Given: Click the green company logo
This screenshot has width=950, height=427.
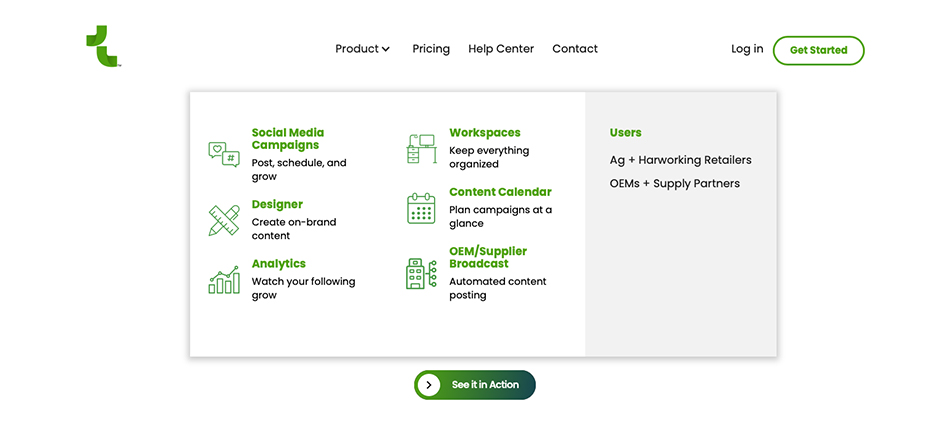Looking at the screenshot, I should point(103,47).
